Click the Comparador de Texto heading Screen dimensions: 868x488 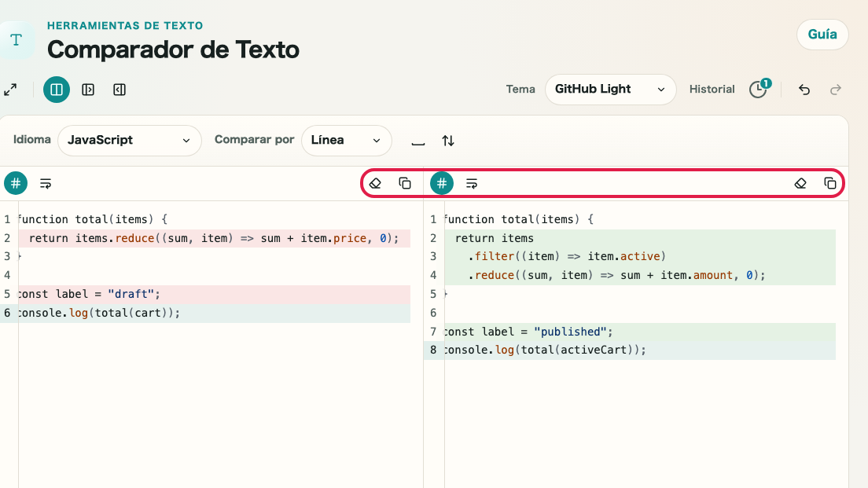[x=173, y=50]
